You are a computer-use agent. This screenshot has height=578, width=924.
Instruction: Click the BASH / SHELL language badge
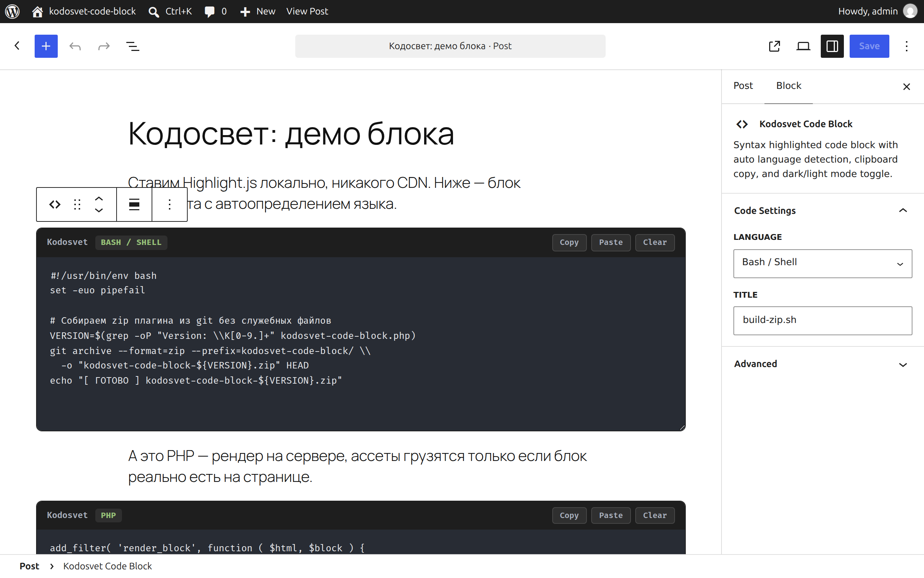131,242
